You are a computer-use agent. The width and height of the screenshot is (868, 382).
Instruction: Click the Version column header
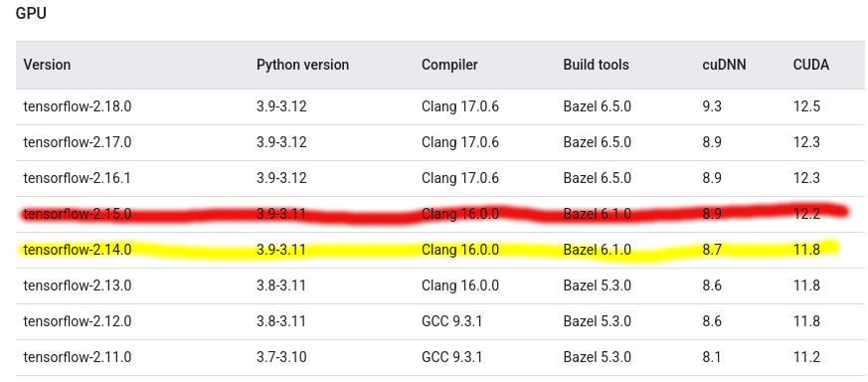[x=47, y=65]
